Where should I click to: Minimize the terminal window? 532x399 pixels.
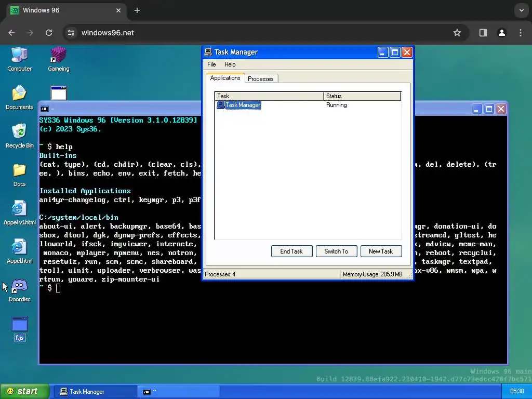[x=477, y=109]
